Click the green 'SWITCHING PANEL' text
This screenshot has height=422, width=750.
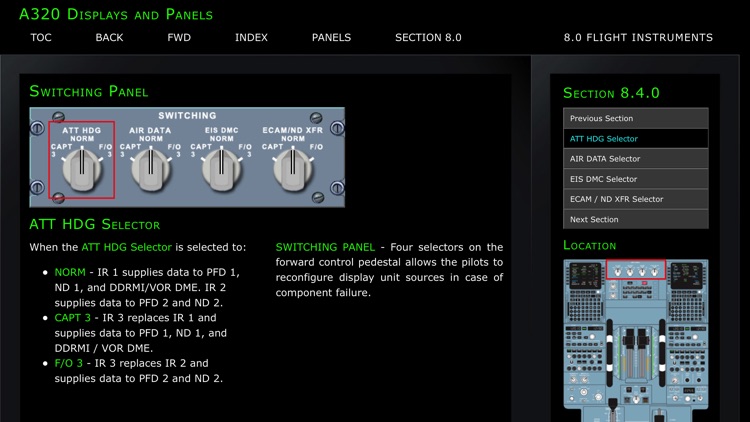[x=325, y=247]
